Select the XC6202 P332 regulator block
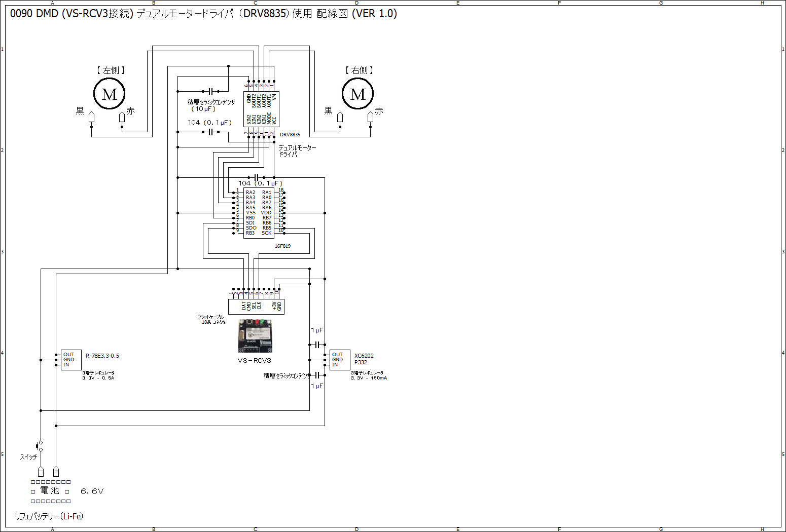786x532 pixels. pos(340,360)
